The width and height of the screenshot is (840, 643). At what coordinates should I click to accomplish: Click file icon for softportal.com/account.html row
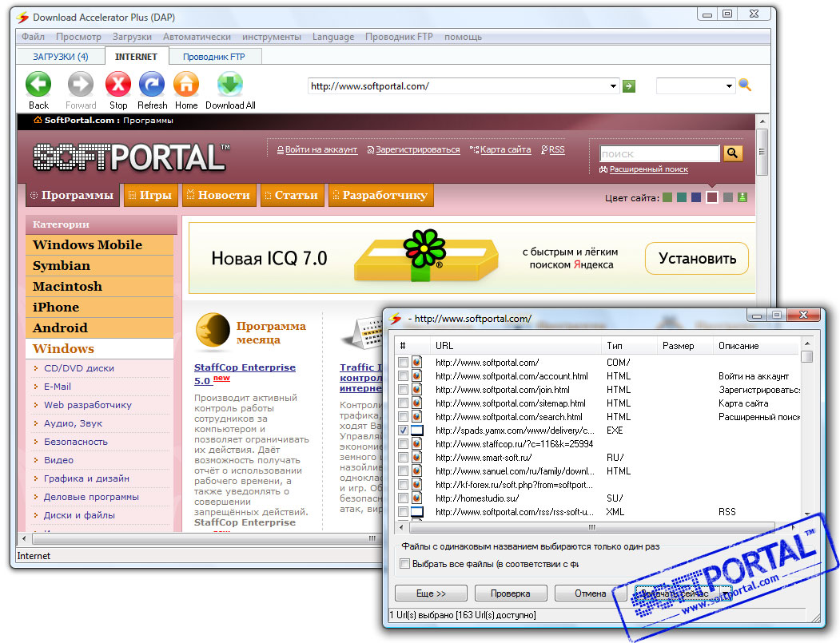tap(416, 376)
